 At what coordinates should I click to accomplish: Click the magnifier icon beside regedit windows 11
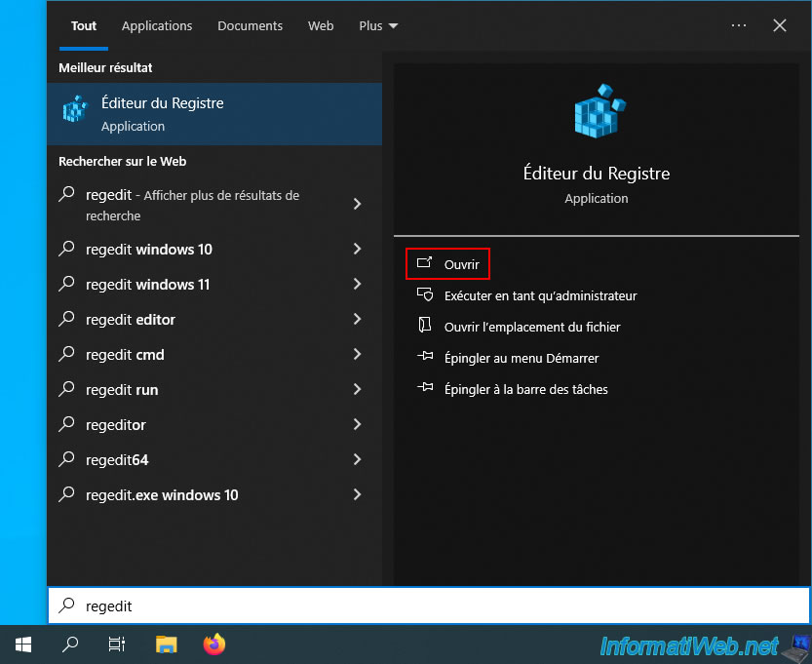67,284
